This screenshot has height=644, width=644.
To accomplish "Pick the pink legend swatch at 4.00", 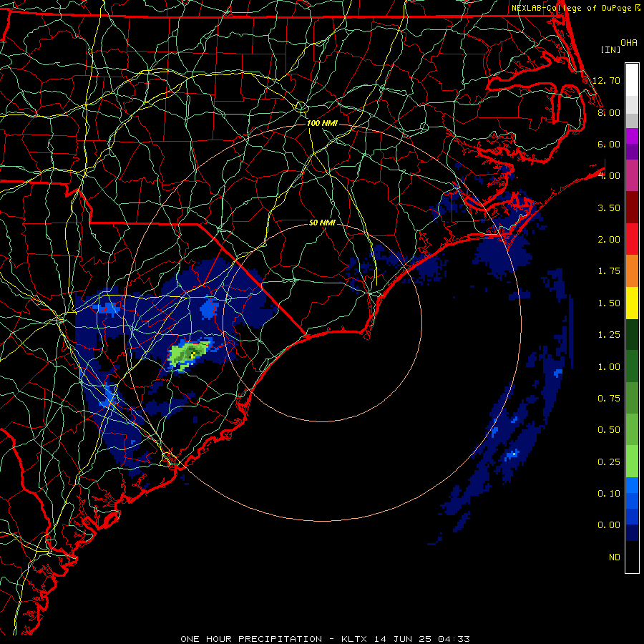I will [632, 175].
